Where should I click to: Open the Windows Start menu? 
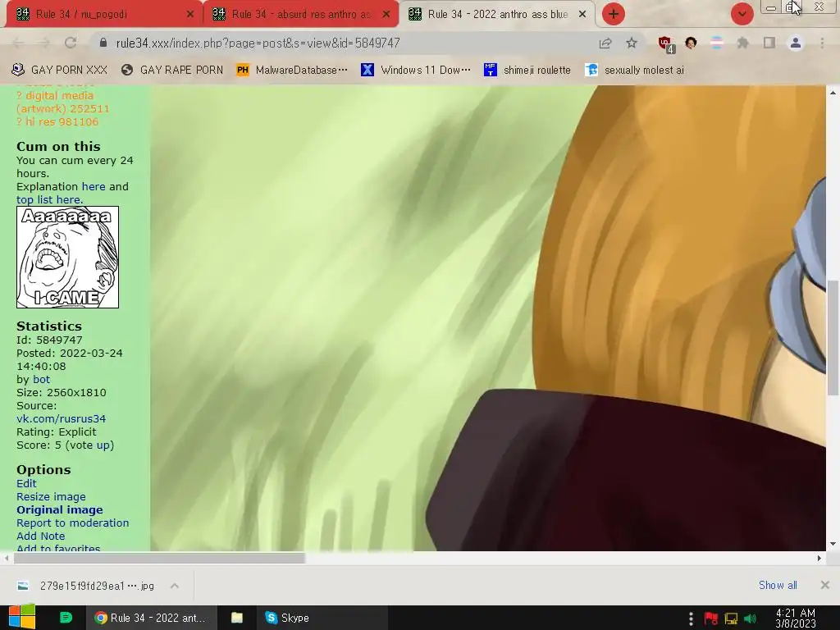(22, 618)
